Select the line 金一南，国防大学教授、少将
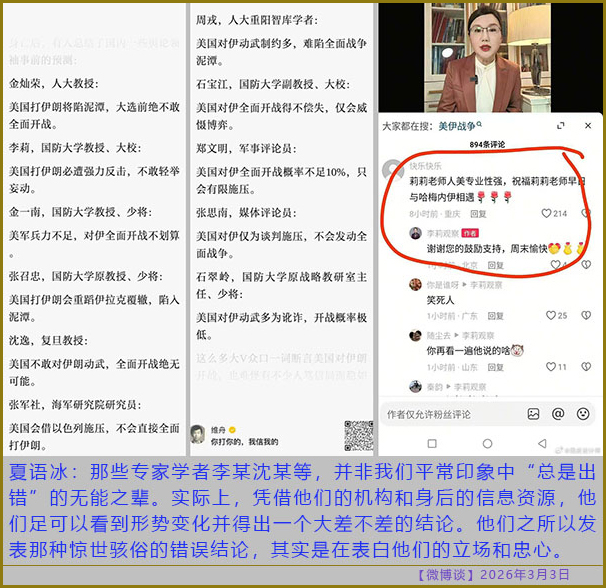The image size is (606, 588). [80, 211]
